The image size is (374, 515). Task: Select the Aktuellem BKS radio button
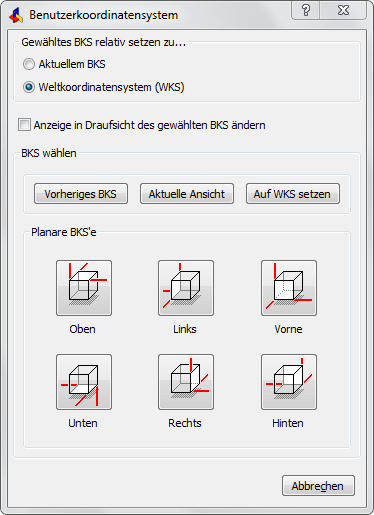pos(29,64)
